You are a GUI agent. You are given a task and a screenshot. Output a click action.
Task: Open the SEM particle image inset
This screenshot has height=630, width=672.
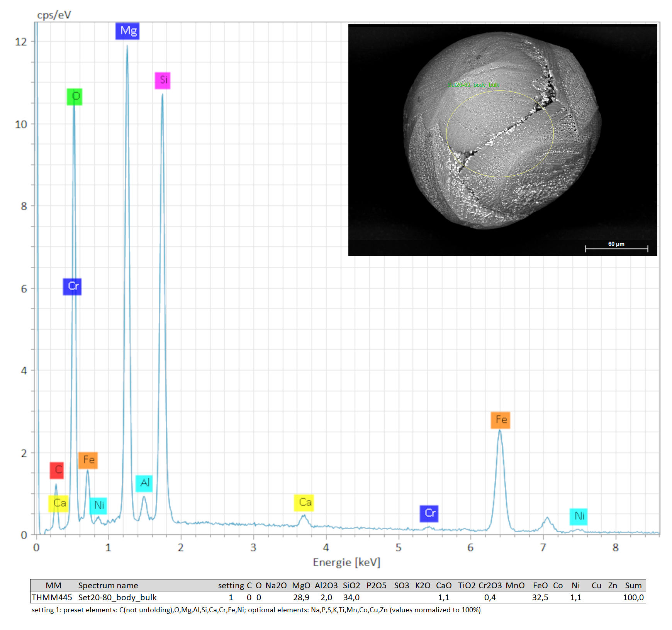pos(502,140)
